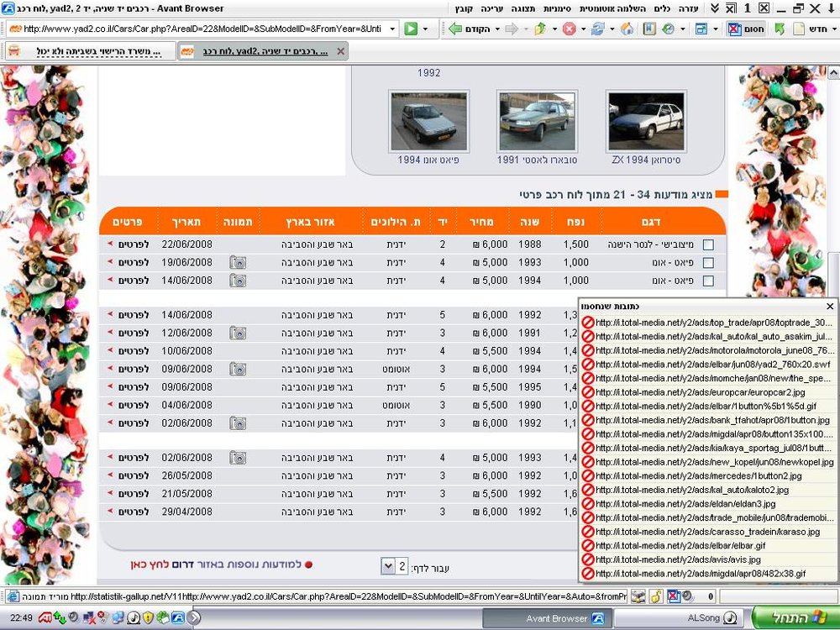Check the פיאט אונו 1994 row checkbox
This screenshot has height=630, width=840.
(x=708, y=281)
